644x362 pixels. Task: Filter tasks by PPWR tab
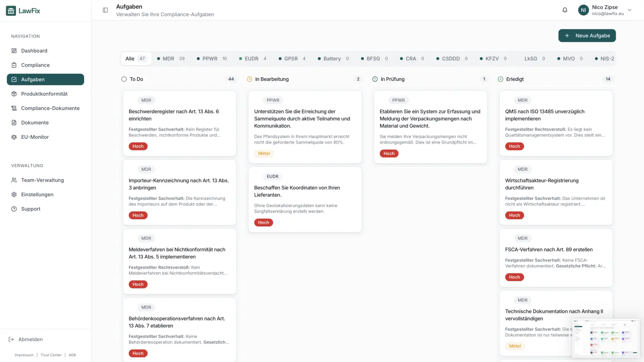click(212, 59)
